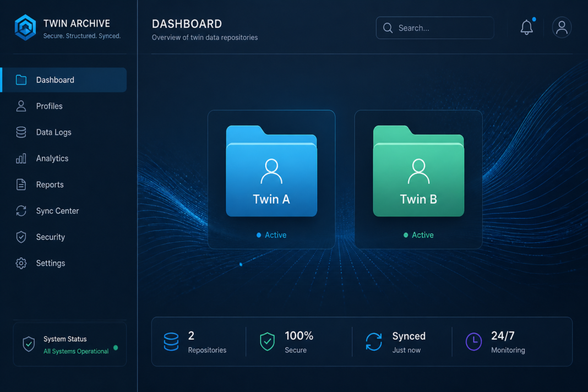Image resolution: width=588 pixels, height=392 pixels.
Task: Click into the Search input field
Action: tap(435, 28)
